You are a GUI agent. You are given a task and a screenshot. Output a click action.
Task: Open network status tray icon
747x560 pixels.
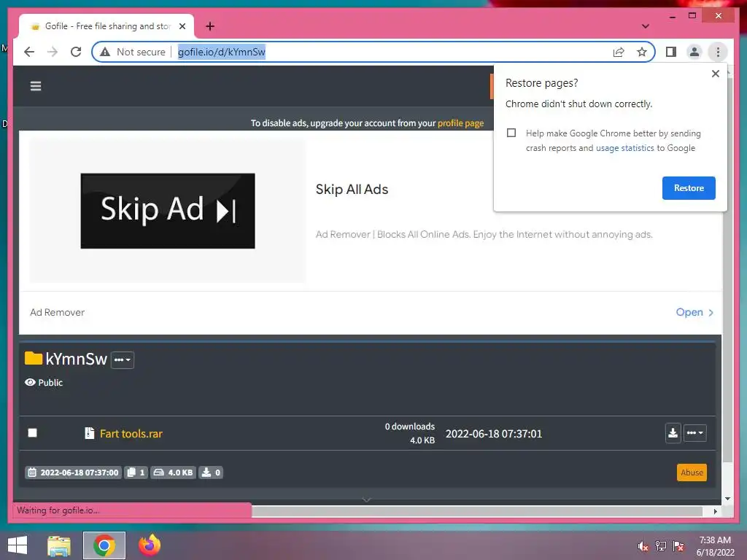coord(660,546)
